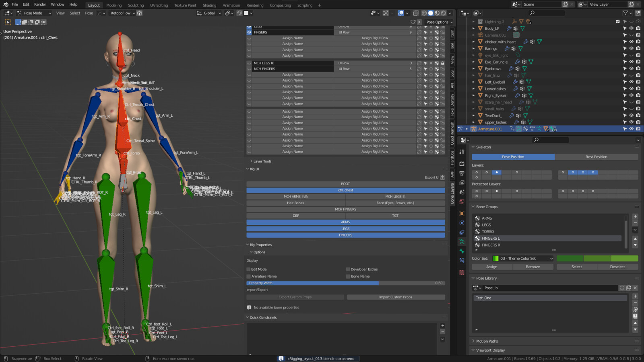This screenshot has width=644, height=362.
Task: Click the modifier wrench icon on Eyebrows
Action: click(511, 68)
